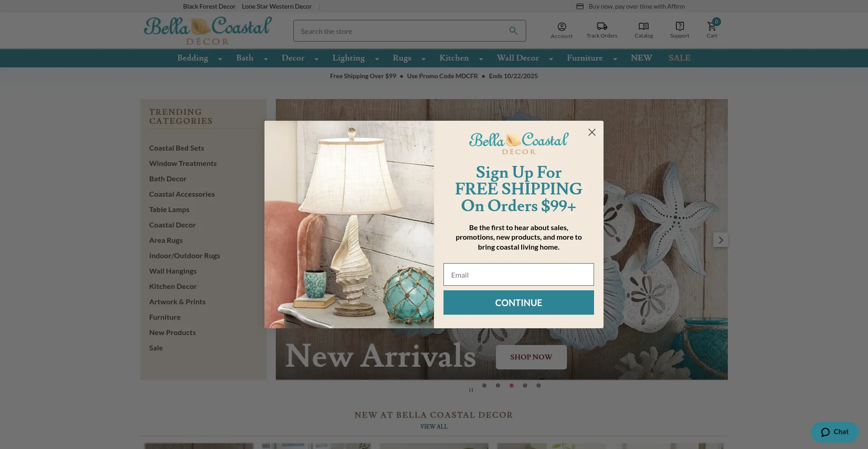The width and height of the screenshot is (868, 449).
Task: Select the first carousel slide dot
Action: tap(484, 386)
